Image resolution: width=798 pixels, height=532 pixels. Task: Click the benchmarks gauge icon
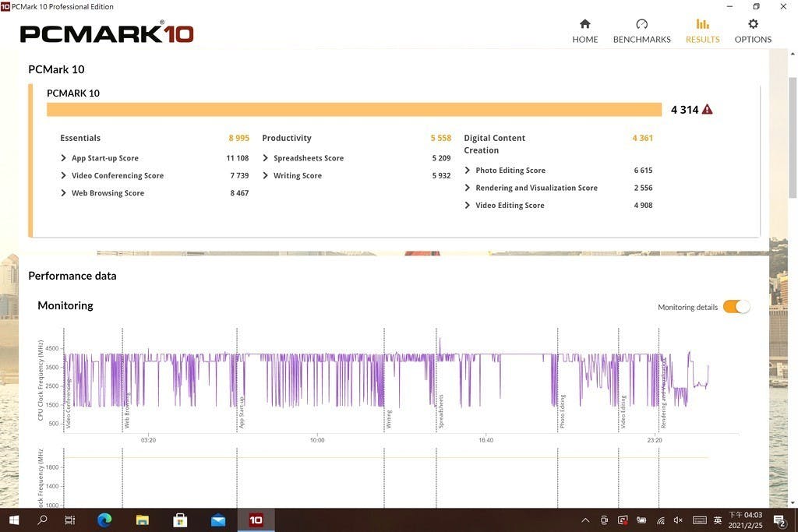point(642,24)
